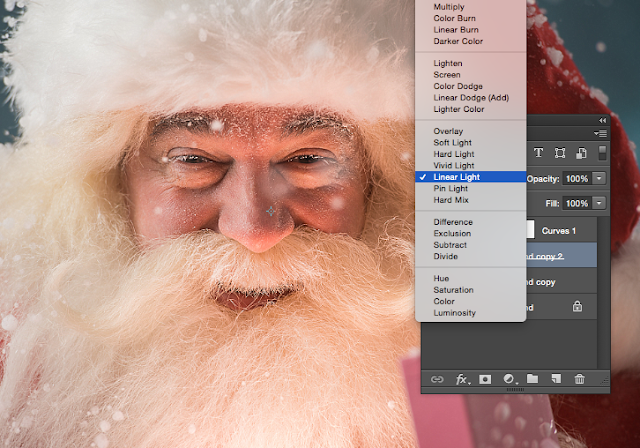Choose Multiply blend mode

[449, 7]
